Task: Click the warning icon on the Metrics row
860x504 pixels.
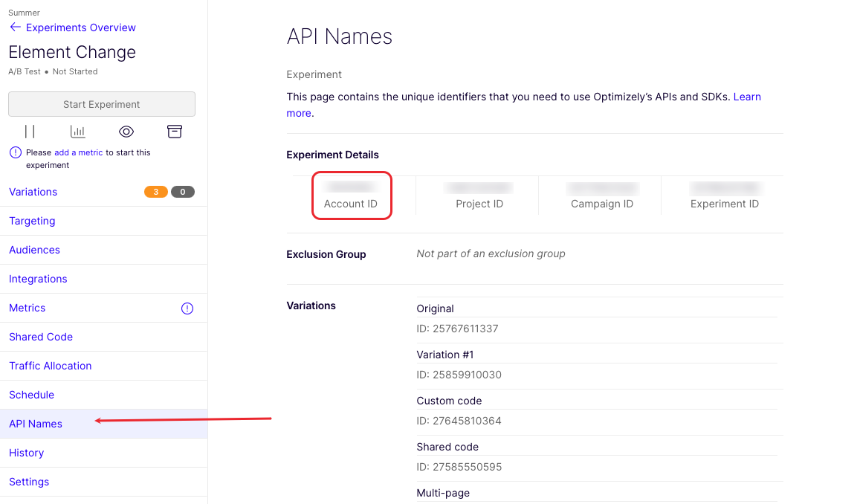Action: tap(187, 308)
